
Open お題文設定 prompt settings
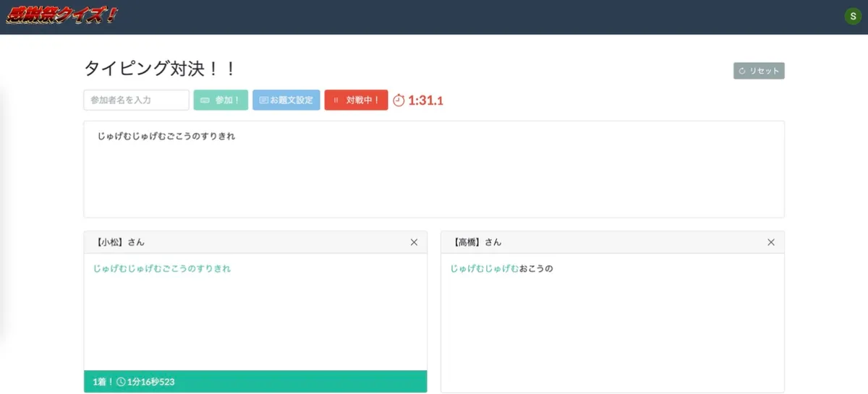[x=286, y=100]
